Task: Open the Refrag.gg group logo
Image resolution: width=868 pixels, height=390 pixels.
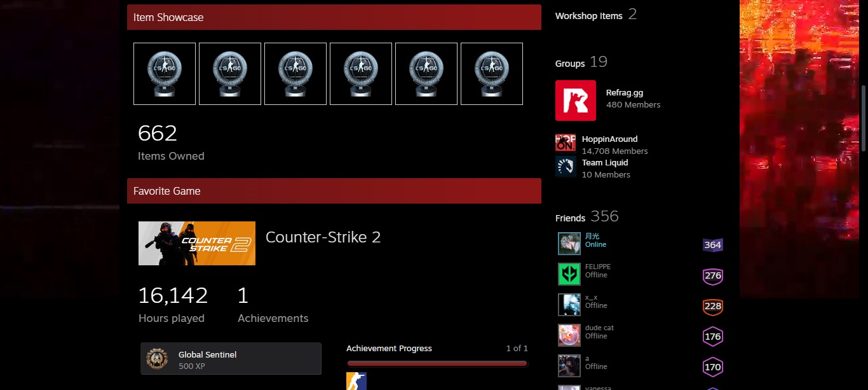Action: [575, 101]
